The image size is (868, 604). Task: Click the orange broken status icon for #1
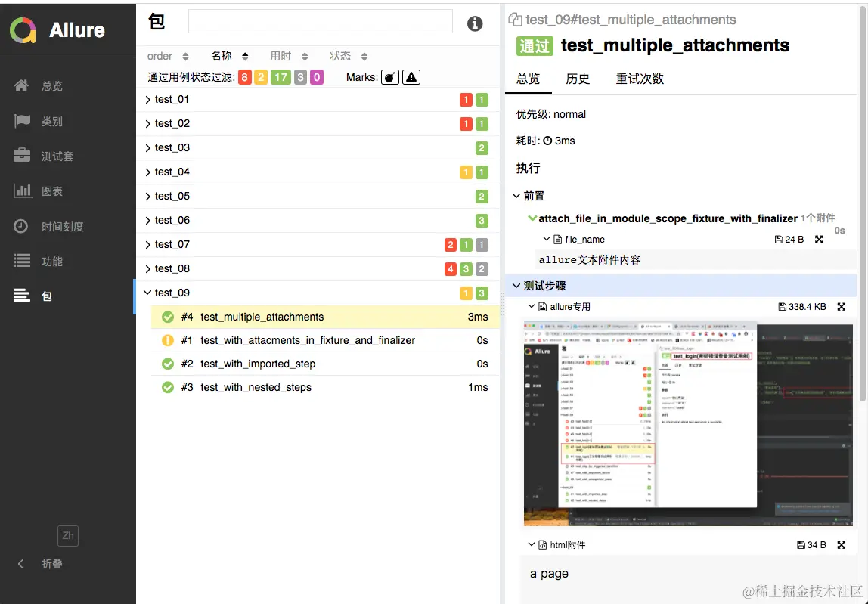click(168, 340)
